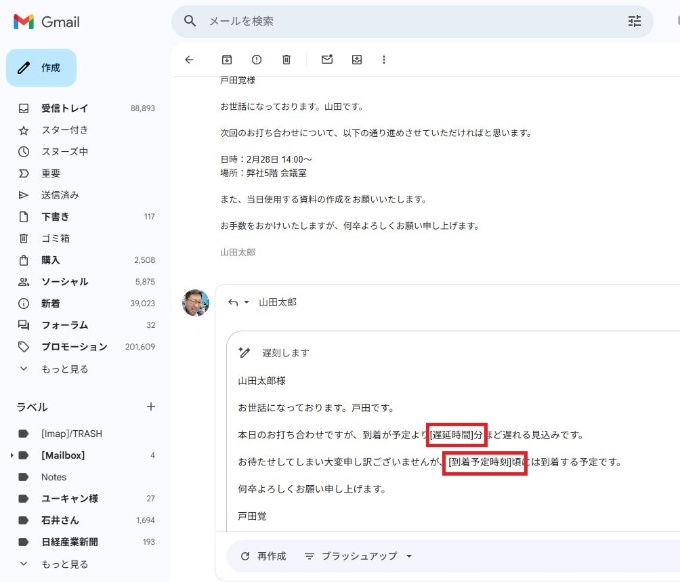Image resolution: width=680 pixels, height=582 pixels.
Task: Click the ラベル section heading
Action: pos(32,407)
